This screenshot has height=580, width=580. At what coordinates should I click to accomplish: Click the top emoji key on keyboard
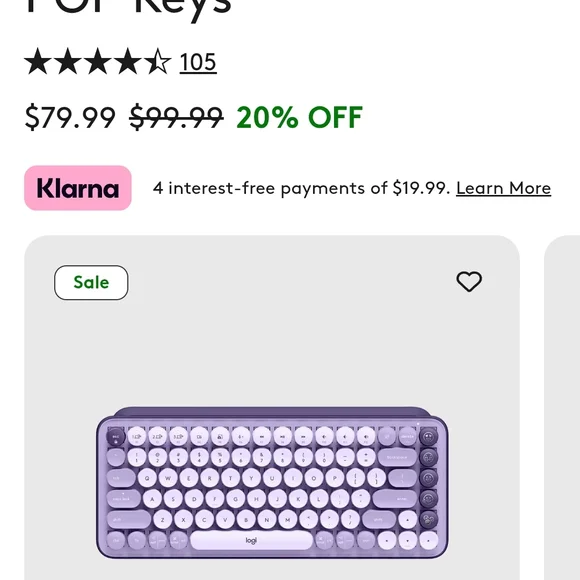point(428,437)
